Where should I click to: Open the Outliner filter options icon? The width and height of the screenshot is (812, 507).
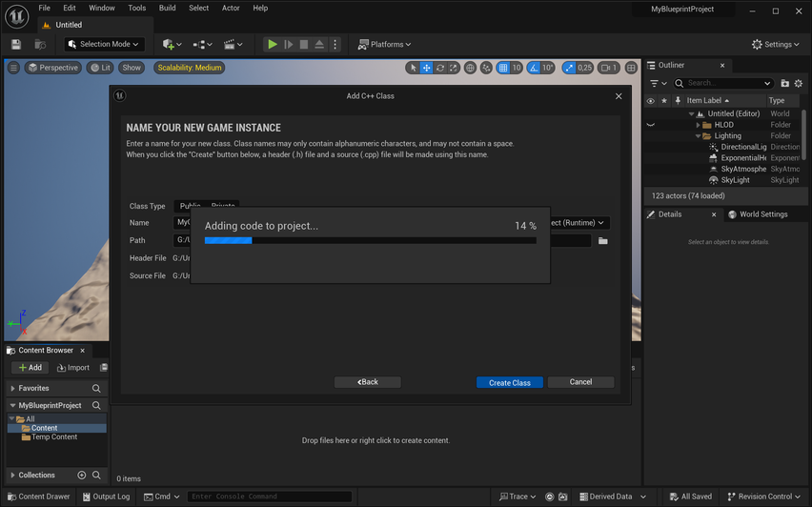tap(659, 83)
